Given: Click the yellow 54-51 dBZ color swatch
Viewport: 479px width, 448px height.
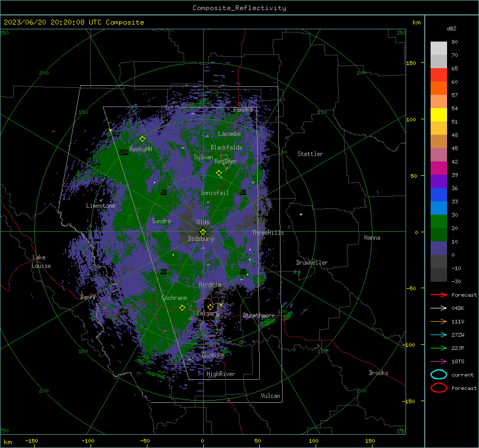Looking at the screenshot, I should pos(439,115).
